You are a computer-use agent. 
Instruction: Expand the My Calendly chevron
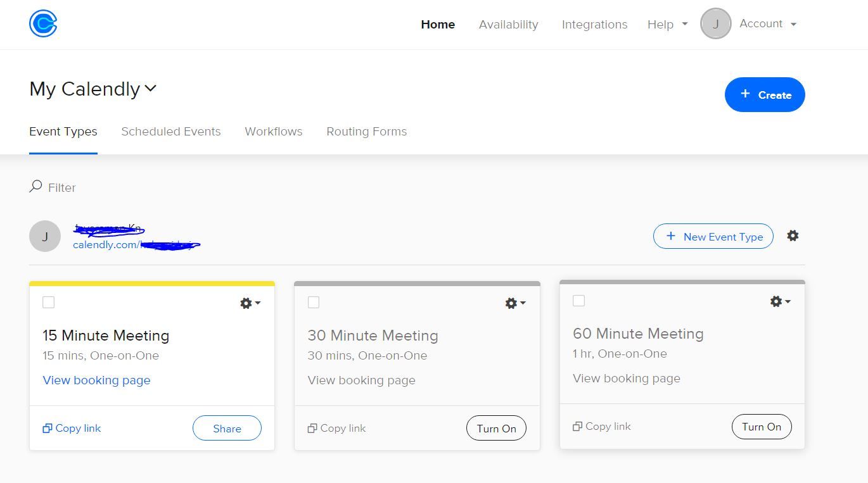[150, 89]
